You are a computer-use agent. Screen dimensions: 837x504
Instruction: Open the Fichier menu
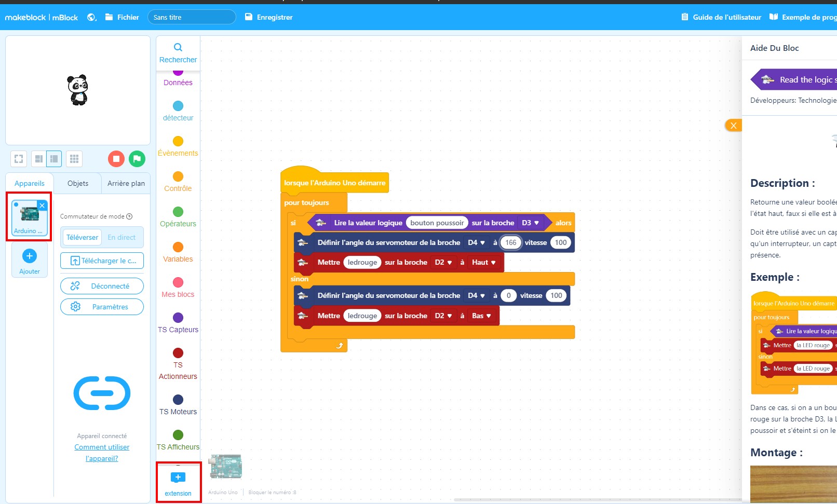click(122, 17)
